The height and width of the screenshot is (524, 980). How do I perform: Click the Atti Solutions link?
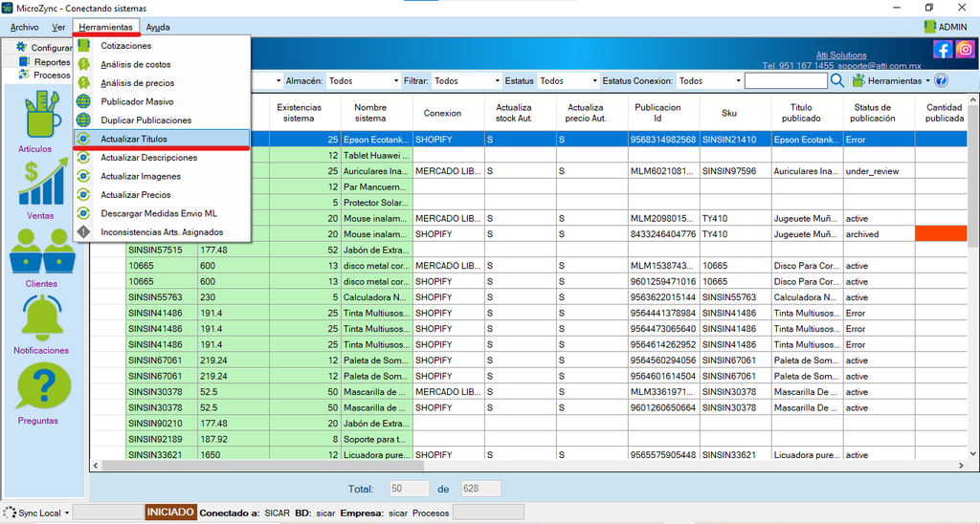pyautogui.click(x=841, y=55)
